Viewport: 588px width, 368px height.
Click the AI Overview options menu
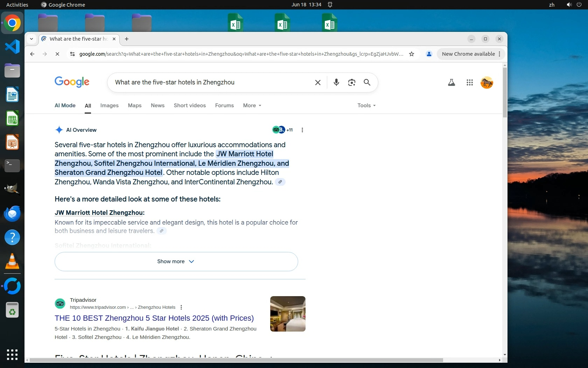[302, 130]
